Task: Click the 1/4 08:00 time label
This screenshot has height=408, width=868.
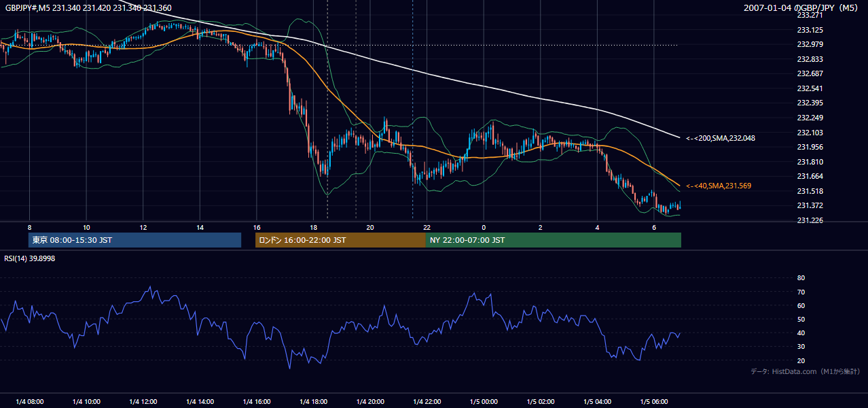Action: tap(29, 402)
